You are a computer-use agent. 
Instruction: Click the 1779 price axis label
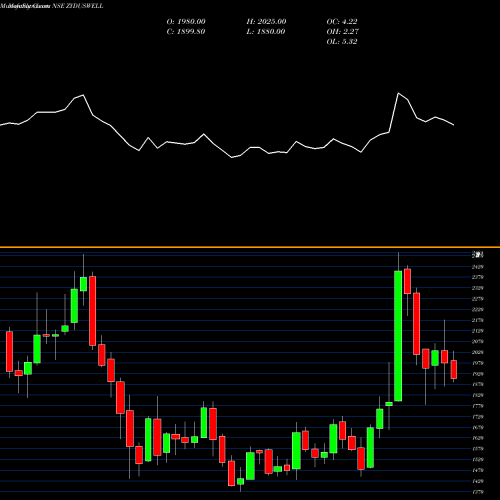click(478, 406)
